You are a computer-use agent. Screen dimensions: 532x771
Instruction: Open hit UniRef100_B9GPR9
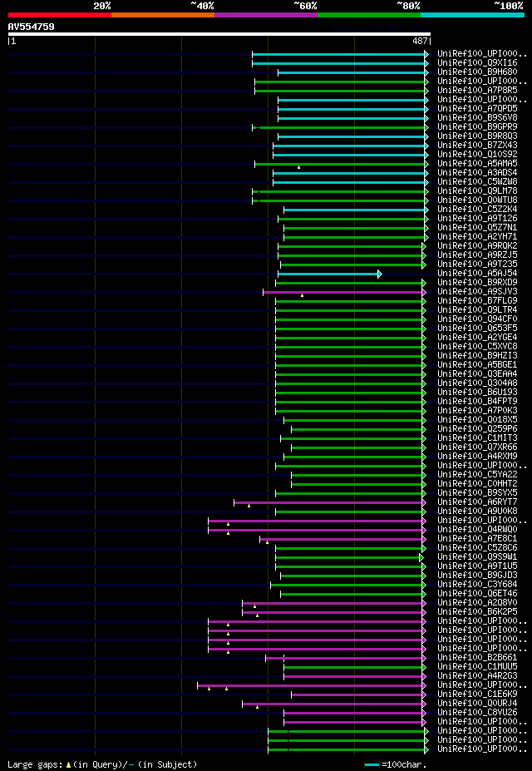click(x=477, y=127)
